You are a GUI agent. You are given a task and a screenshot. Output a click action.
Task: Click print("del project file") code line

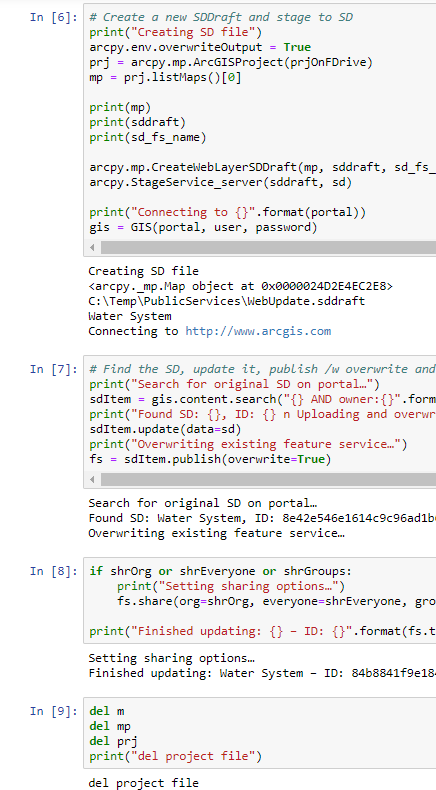point(176,756)
